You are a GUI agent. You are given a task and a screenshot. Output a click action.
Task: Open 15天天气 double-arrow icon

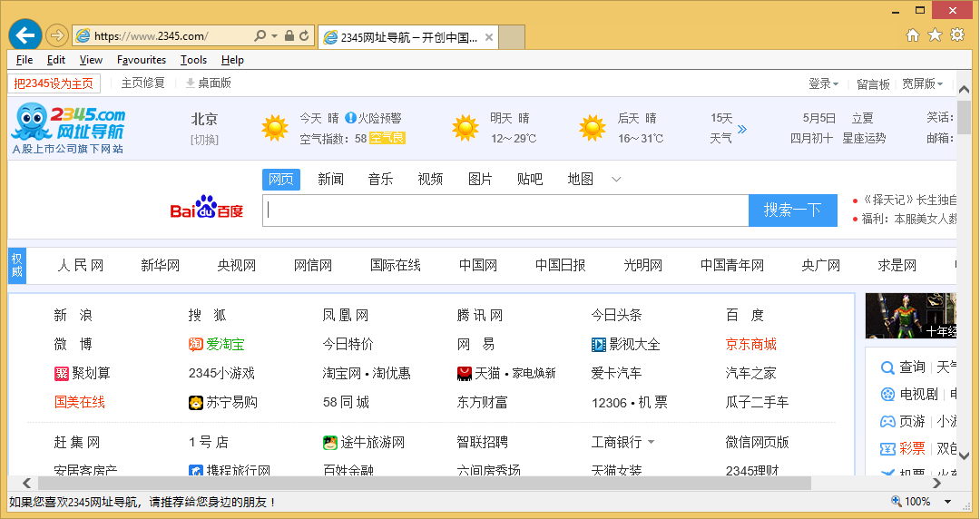(x=742, y=129)
